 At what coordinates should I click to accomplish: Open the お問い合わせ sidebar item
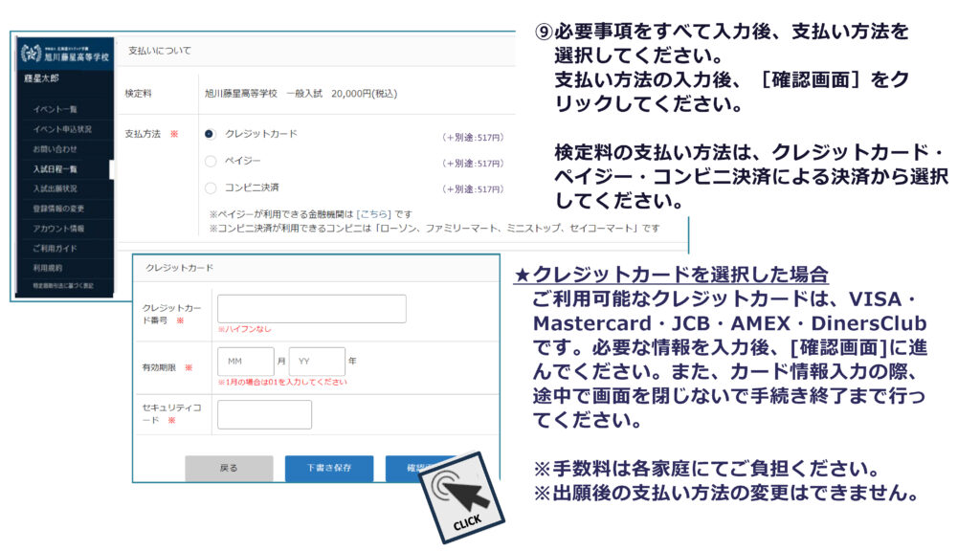tap(56, 149)
